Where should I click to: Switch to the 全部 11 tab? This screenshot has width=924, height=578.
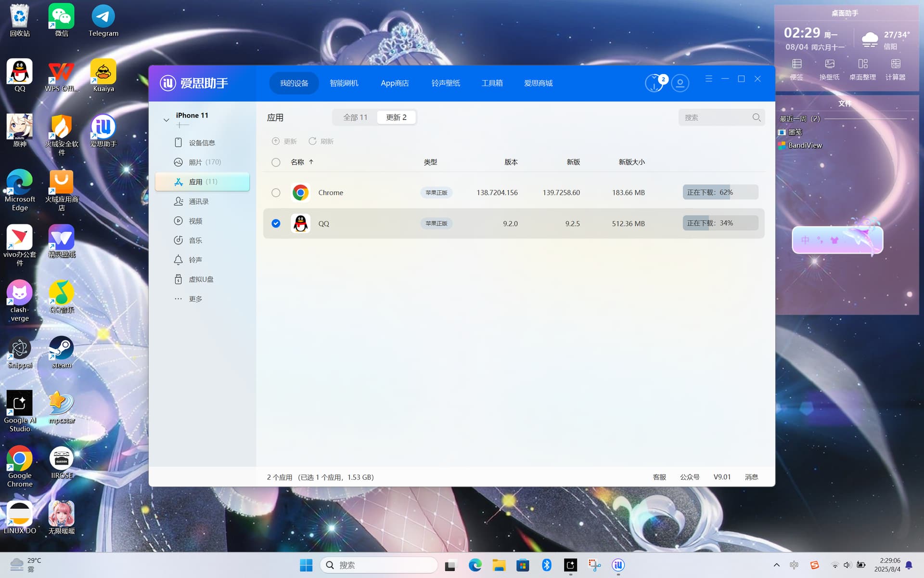coord(355,118)
